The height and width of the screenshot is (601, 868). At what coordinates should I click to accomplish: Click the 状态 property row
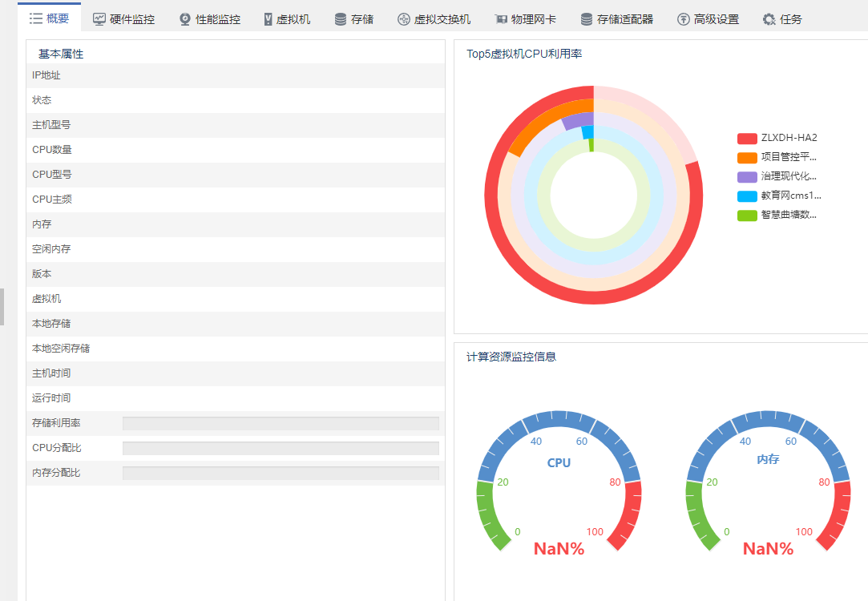236,101
